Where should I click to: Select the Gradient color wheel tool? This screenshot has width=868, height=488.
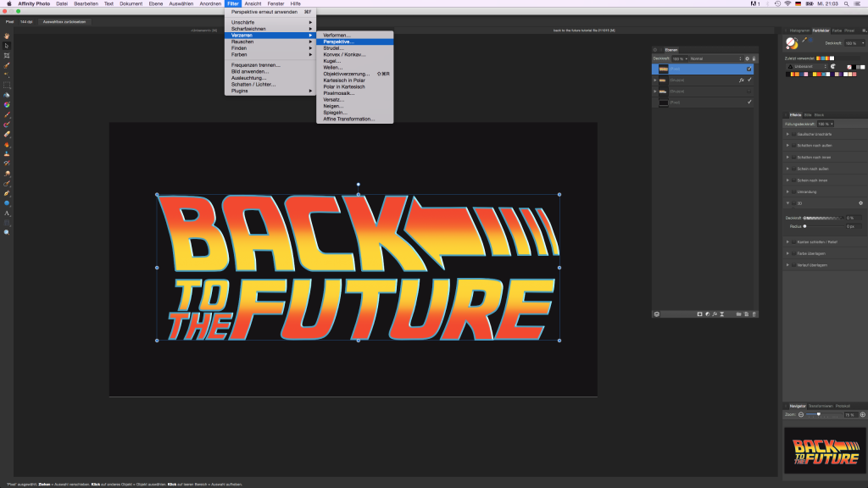tap(7, 104)
